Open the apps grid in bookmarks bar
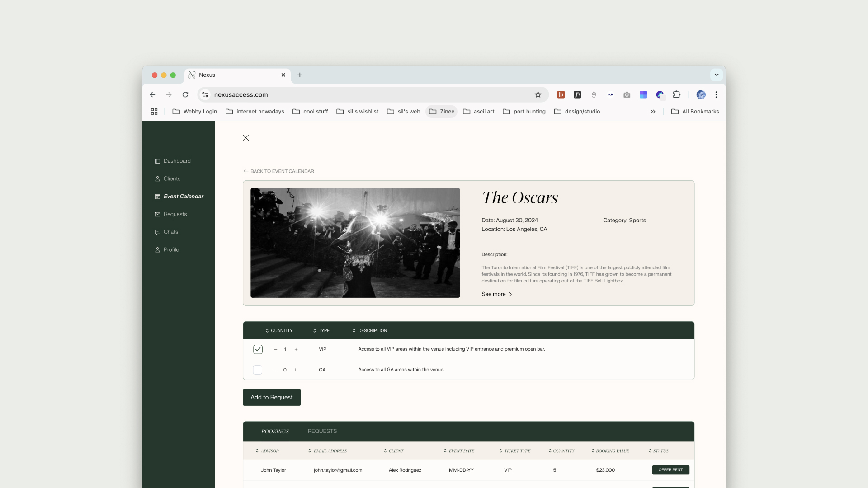The height and width of the screenshot is (488, 868). [154, 112]
